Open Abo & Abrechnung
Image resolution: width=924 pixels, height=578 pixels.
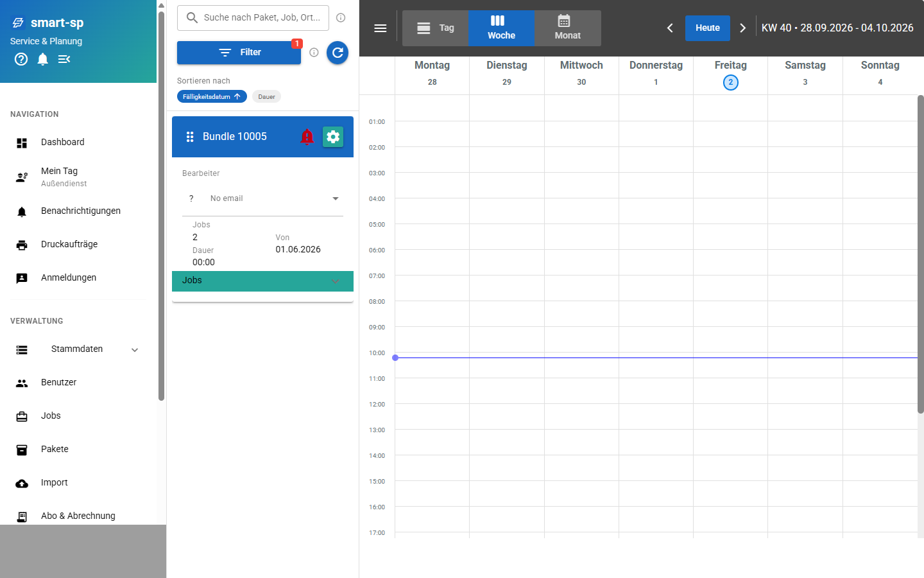point(78,516)
